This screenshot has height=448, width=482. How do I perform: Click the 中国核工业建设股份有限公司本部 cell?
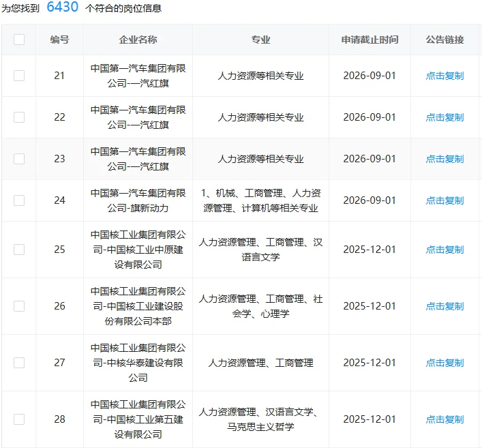(138, 306)
